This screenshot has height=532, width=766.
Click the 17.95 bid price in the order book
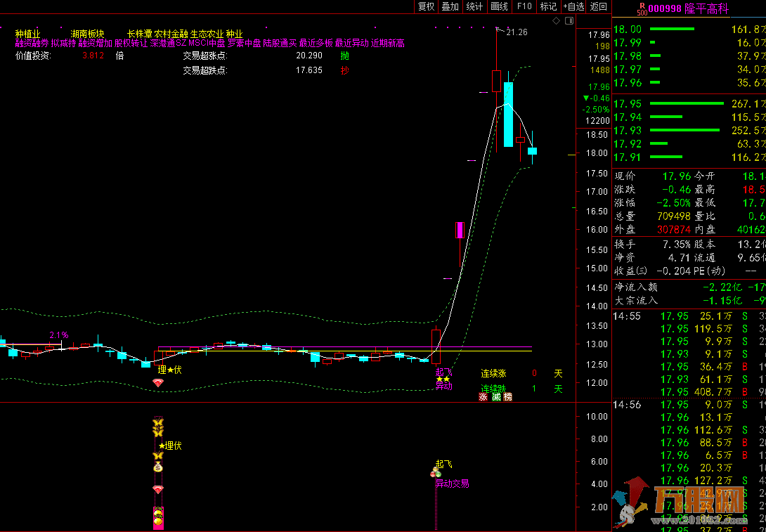(x=628, y=103)
